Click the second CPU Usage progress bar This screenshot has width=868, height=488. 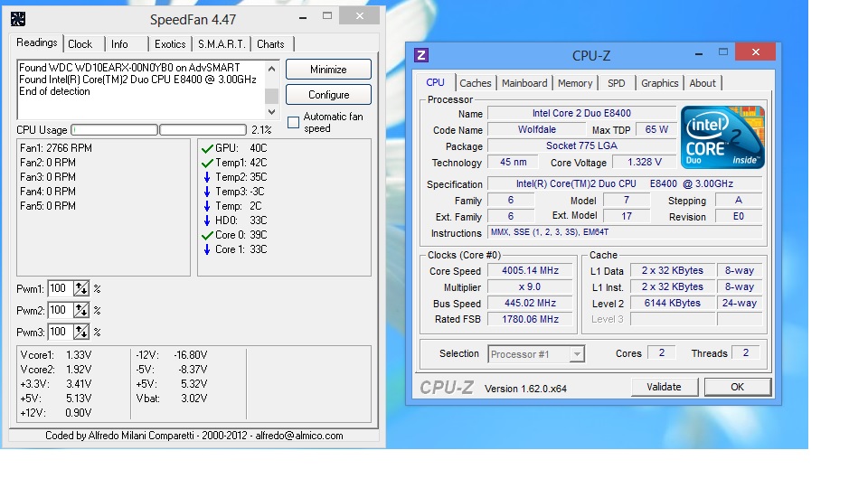203,130
